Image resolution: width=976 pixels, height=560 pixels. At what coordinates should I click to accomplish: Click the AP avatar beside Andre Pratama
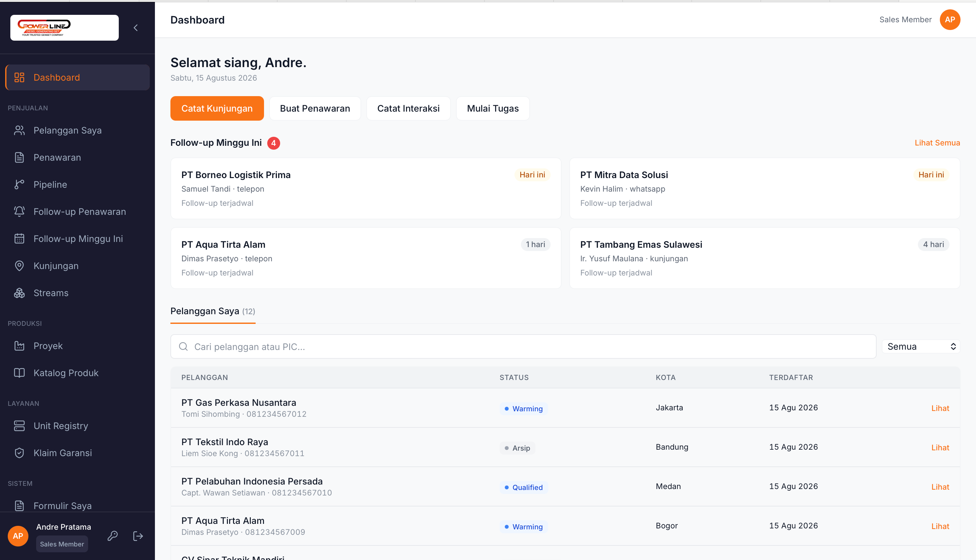18,536
